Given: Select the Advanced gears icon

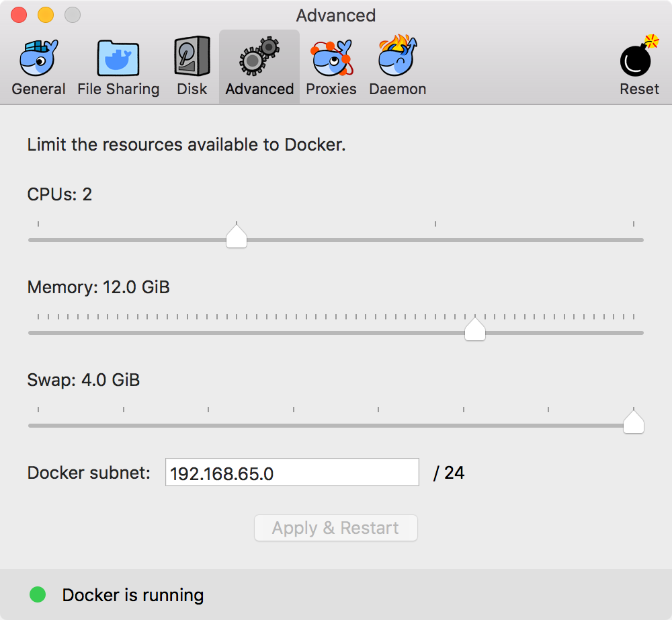Looking at the screenshot, I should [259, 56].
